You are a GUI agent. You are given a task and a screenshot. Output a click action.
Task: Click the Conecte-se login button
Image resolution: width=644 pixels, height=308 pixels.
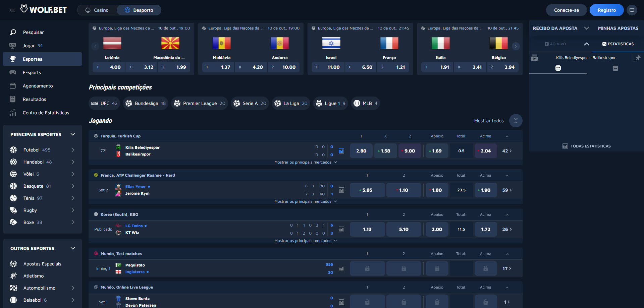566,10
